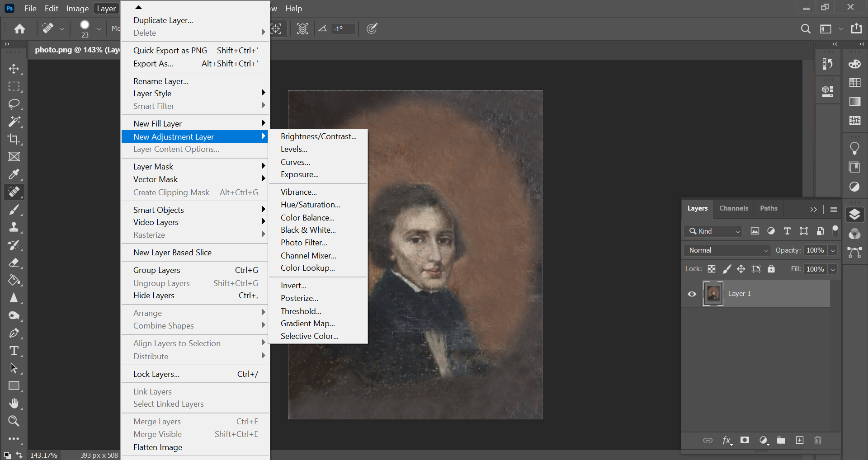Create a new layer with plus icon

pos(800,440)
